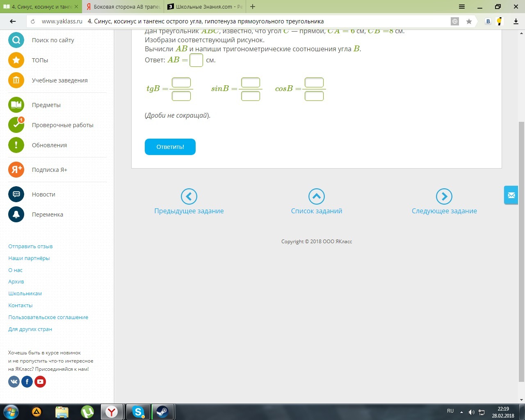Click the AB answer input box
The width and height of the screenshot is (525, 420).
pos(196,60)
